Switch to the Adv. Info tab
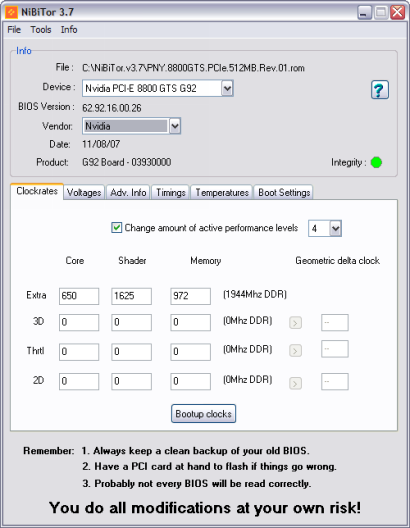Screen dimensions: 410x528 pyautogui.click(x=128, y=192)
